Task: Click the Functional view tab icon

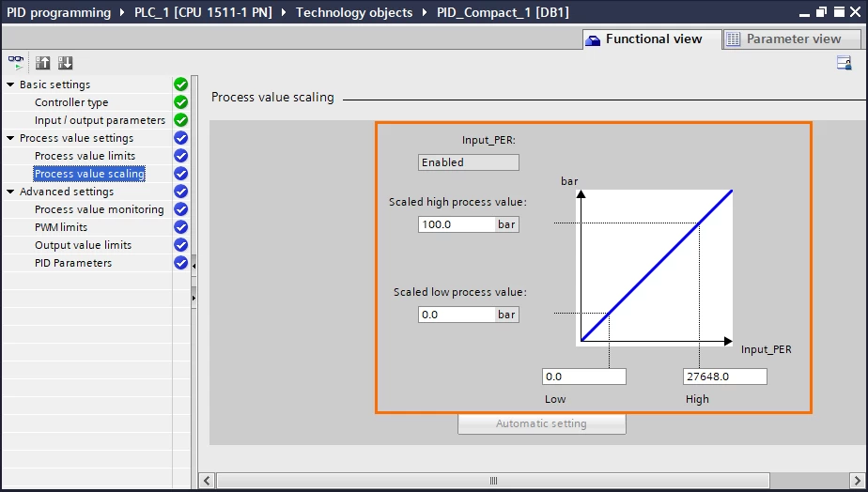Action: (593, 39)
